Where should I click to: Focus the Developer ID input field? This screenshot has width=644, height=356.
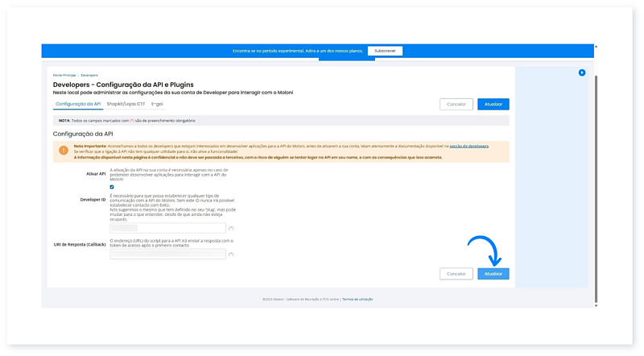[167, 229]
